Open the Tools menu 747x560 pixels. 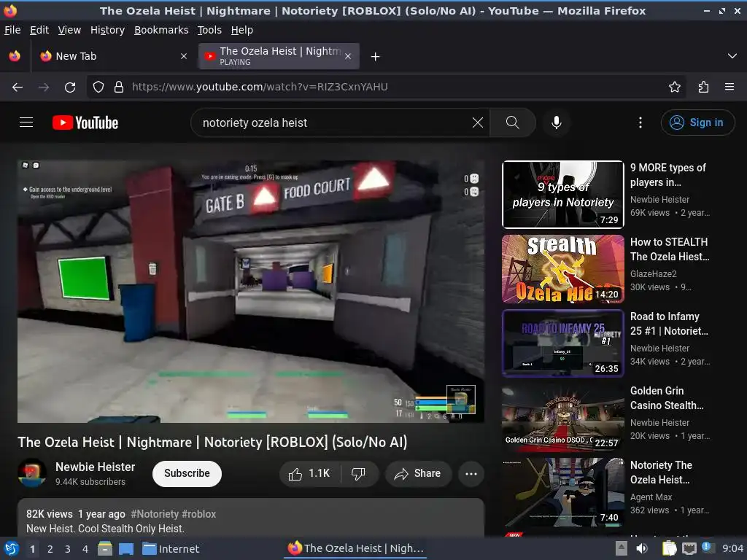coord(209,30)
